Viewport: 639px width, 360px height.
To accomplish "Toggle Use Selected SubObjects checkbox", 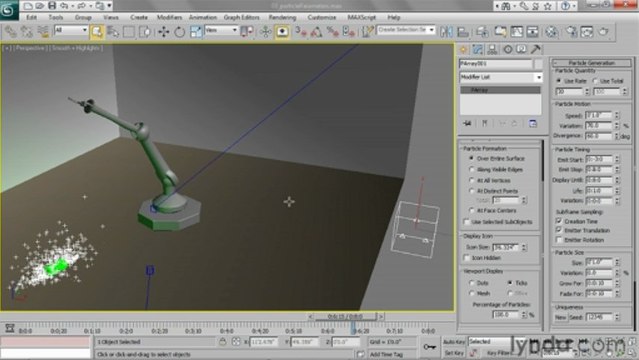I will click(467, 222).
